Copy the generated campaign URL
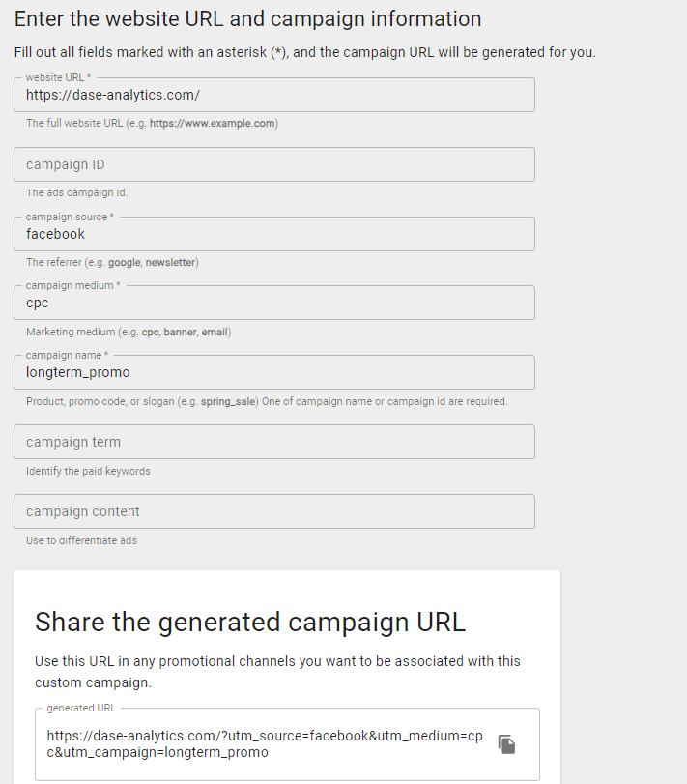The height and width of the screenshot is (784, 687). point(506,744)
